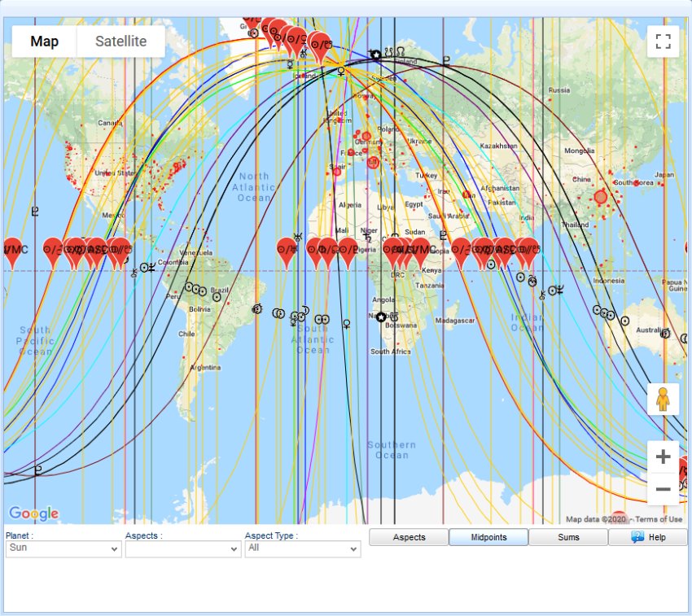Open the Aspect Type dropdown set to All
The height and width of the screenshot is (616, 692).
tap(302, 548)
